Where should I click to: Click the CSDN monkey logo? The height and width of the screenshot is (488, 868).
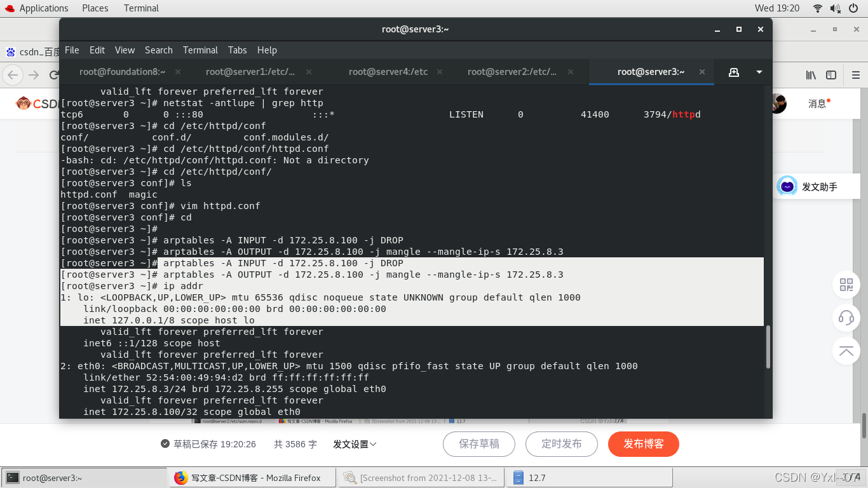tap(24, 103)
